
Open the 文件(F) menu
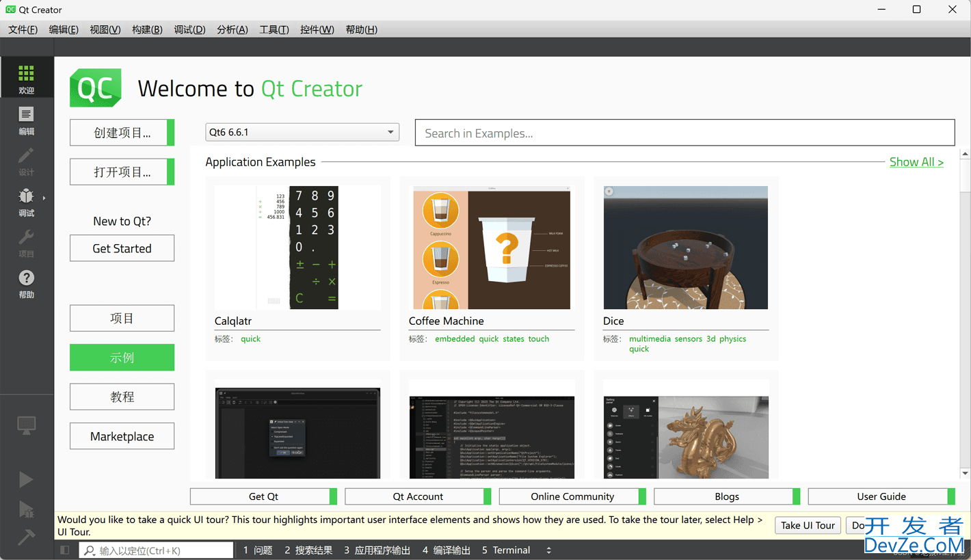[x=23, y=29]
